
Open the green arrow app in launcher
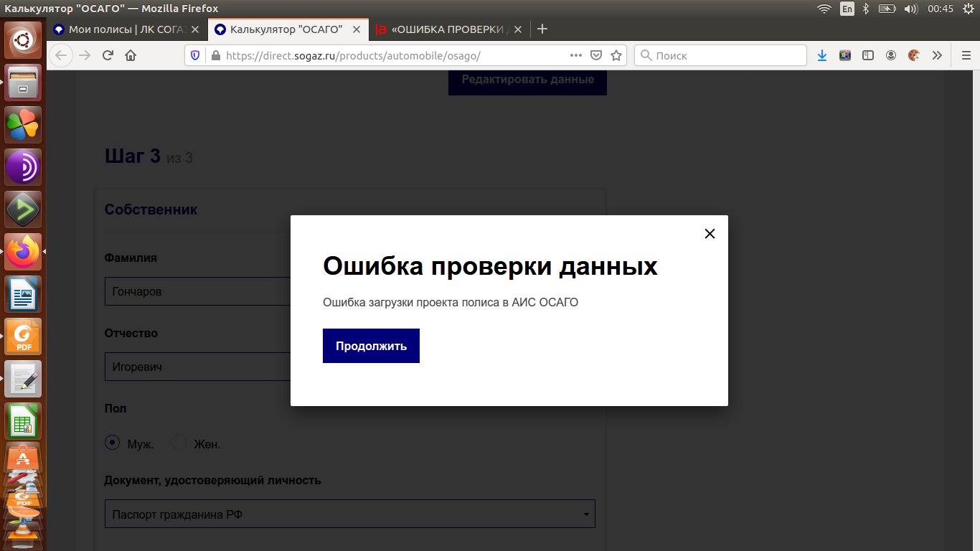pyautogui.click(x=24, y=209)
